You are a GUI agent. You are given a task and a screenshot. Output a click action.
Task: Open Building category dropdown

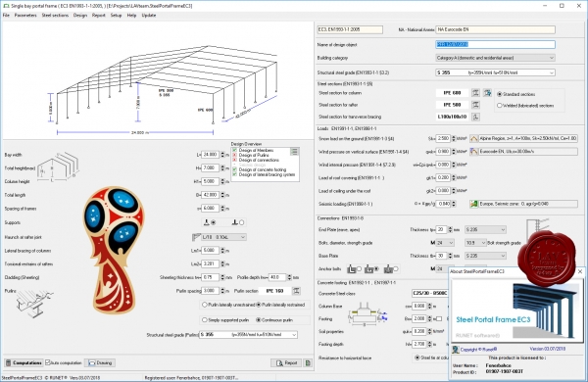point(495,58)
